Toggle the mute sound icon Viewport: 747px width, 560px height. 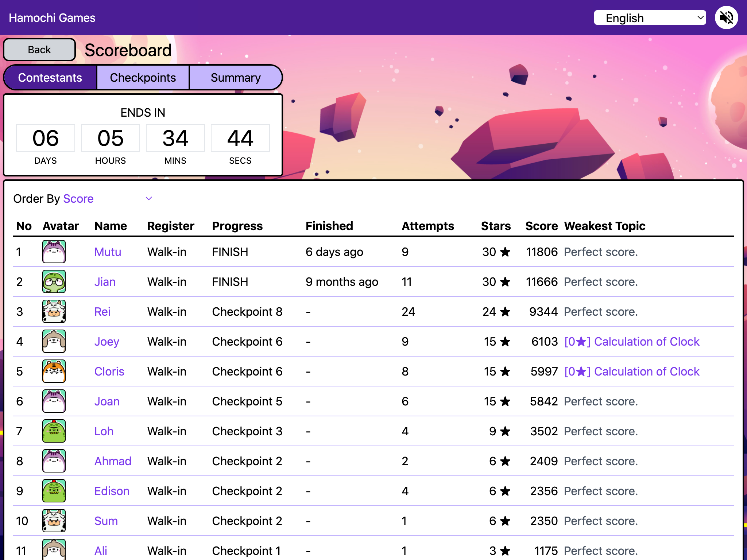coord(726,17)
